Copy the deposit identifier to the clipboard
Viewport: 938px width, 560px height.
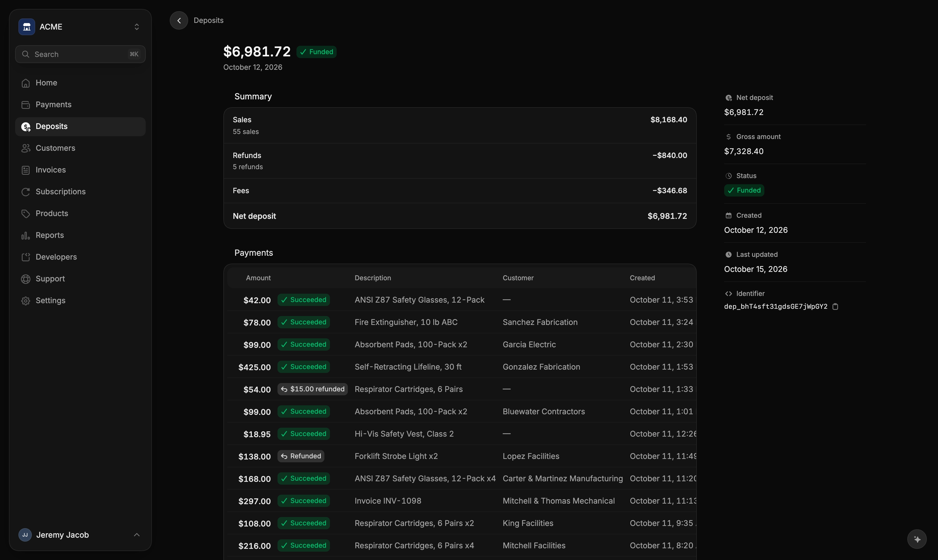835,307
